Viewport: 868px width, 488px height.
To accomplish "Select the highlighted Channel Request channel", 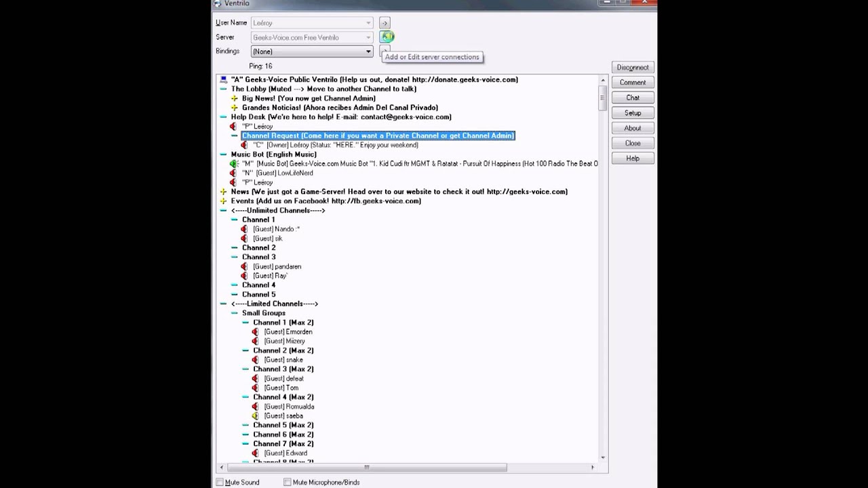I will [x=378, y=136].
